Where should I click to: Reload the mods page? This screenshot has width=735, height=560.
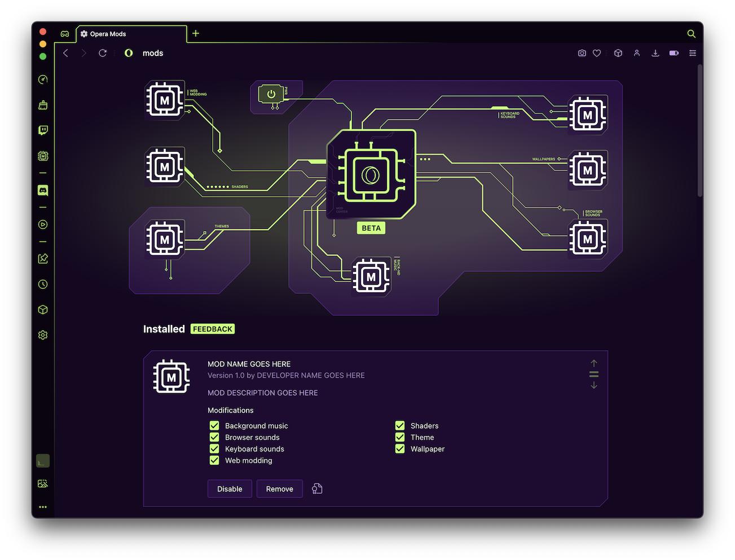click(103, 53)
